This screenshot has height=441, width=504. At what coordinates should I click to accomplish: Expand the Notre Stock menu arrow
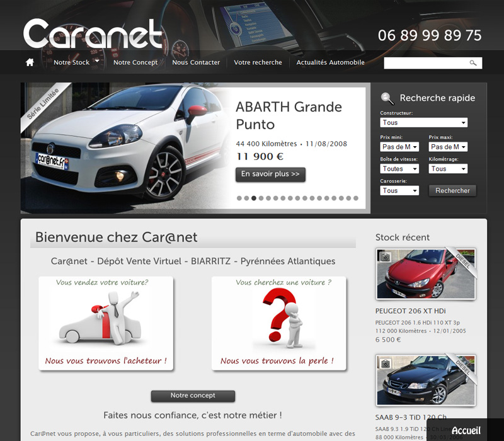pos(97,60)
